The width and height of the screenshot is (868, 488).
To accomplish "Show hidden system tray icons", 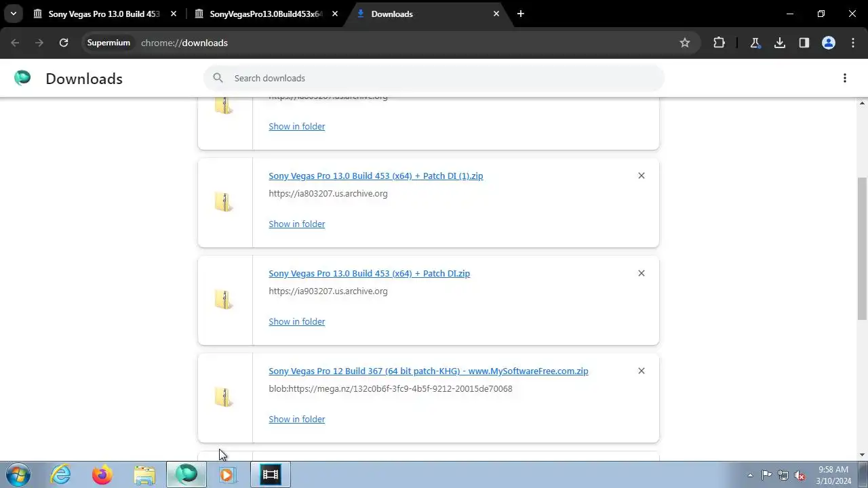I will (750, 475).
